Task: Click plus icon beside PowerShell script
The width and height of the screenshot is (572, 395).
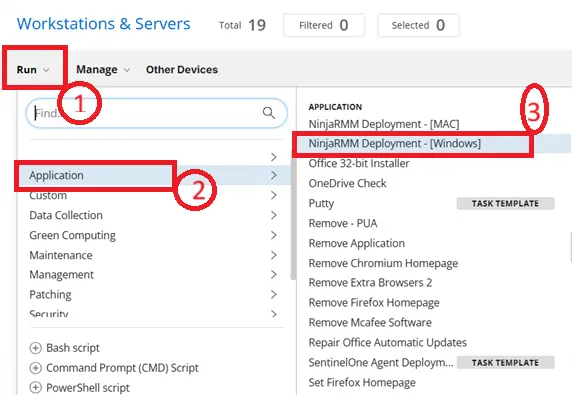Action: [x=35, y=387]
